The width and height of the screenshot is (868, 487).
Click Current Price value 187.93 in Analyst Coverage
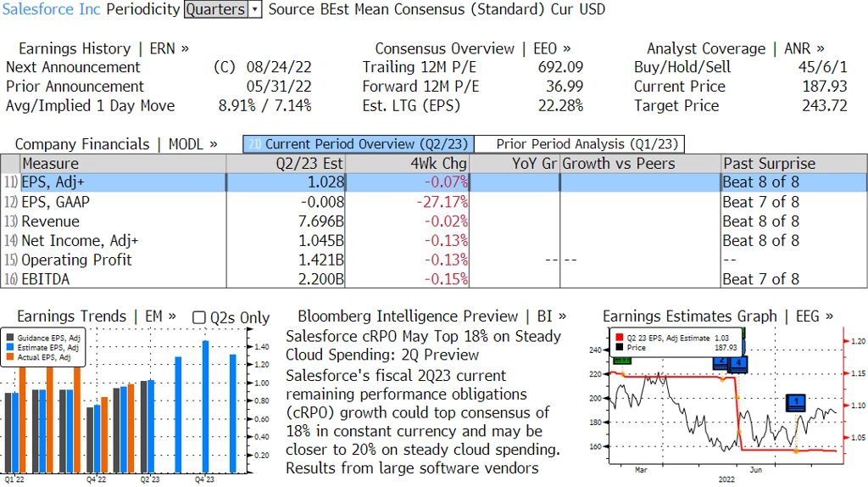pos(824,87)
